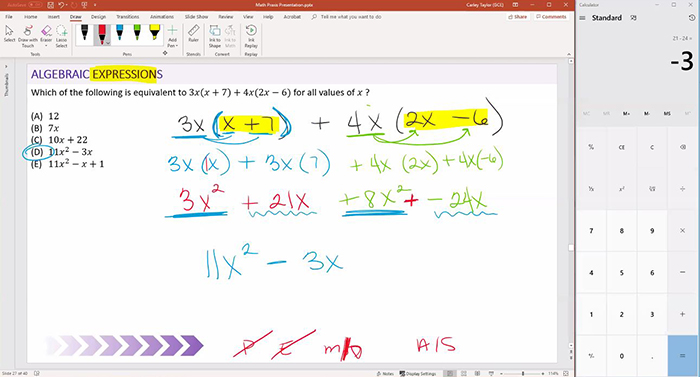
Task: Open the Add Pen option
Action: pos(172,36)
